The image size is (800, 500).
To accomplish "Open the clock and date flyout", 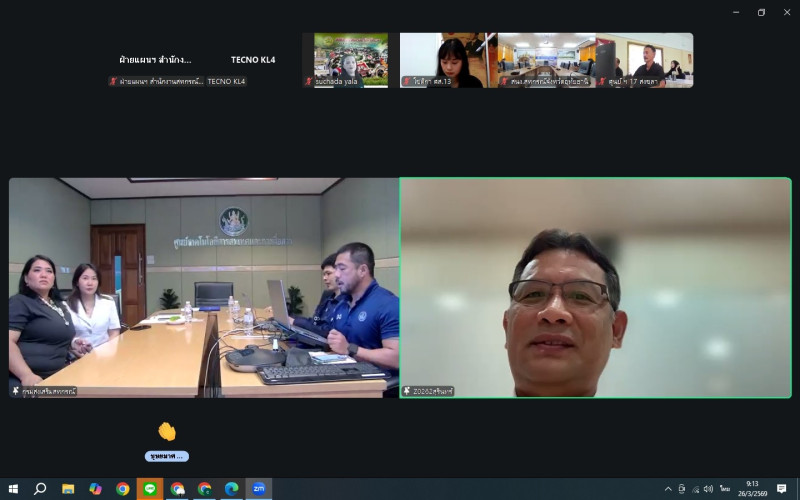I will [751, 489].
